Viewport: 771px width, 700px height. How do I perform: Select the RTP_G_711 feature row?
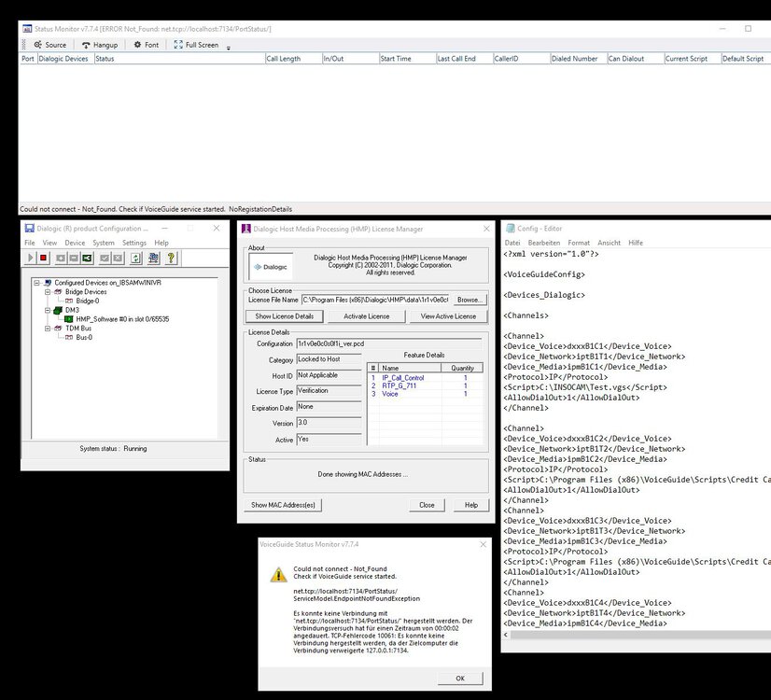point(425,385)
